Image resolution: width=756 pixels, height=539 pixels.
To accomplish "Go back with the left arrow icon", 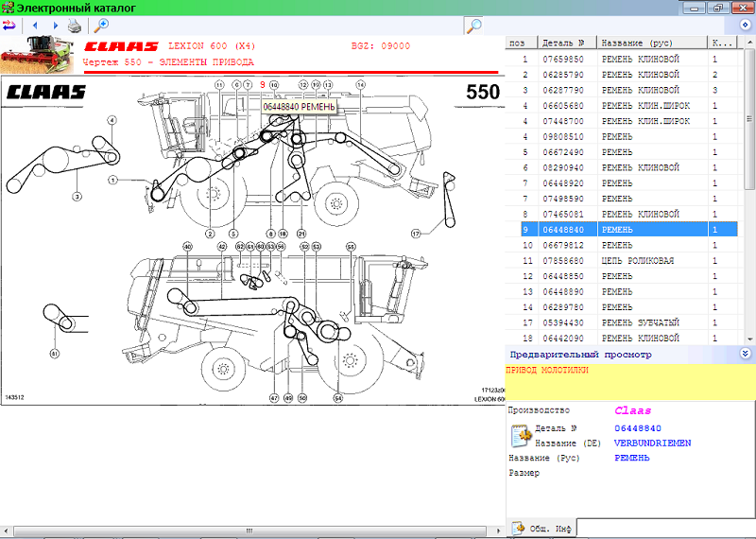I will (35, 26).
